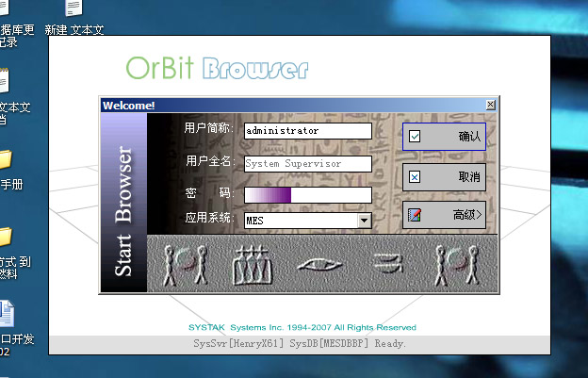The width and height of the screenshot is (588, 378).
Task: Expand the 应用系统 dropdown arrow
Action: click(364, 221)
